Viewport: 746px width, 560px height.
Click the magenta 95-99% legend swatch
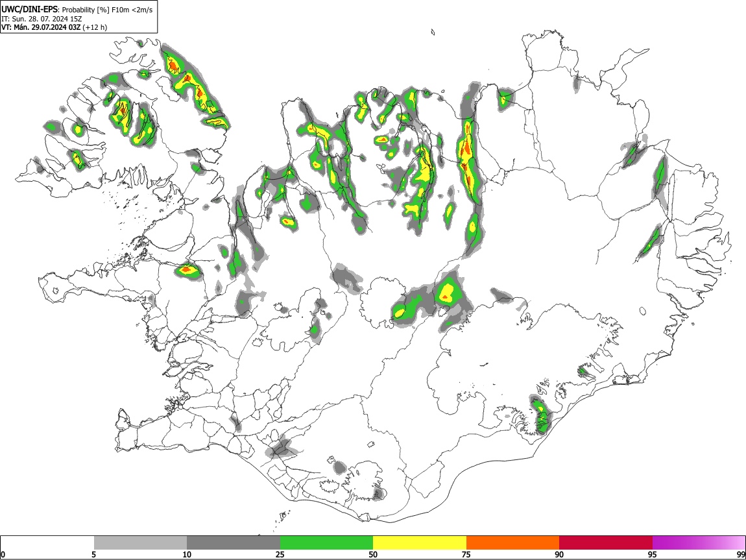699,543
